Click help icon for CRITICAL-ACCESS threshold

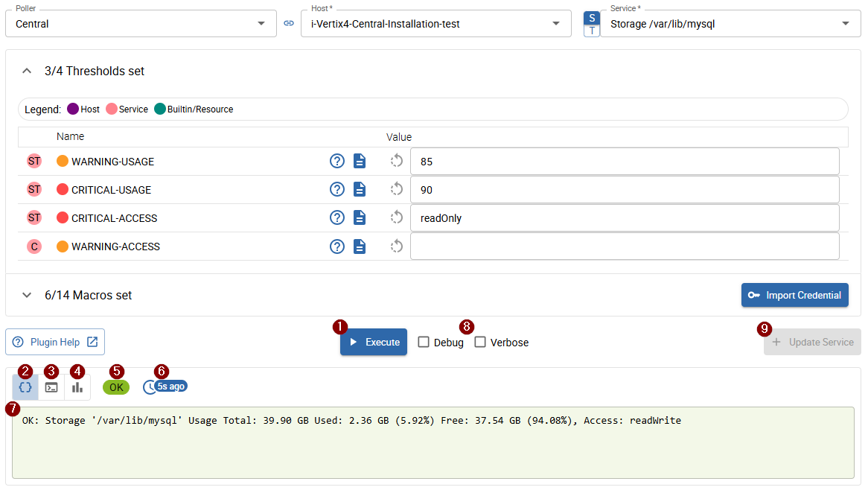click(x=337, y=218)
